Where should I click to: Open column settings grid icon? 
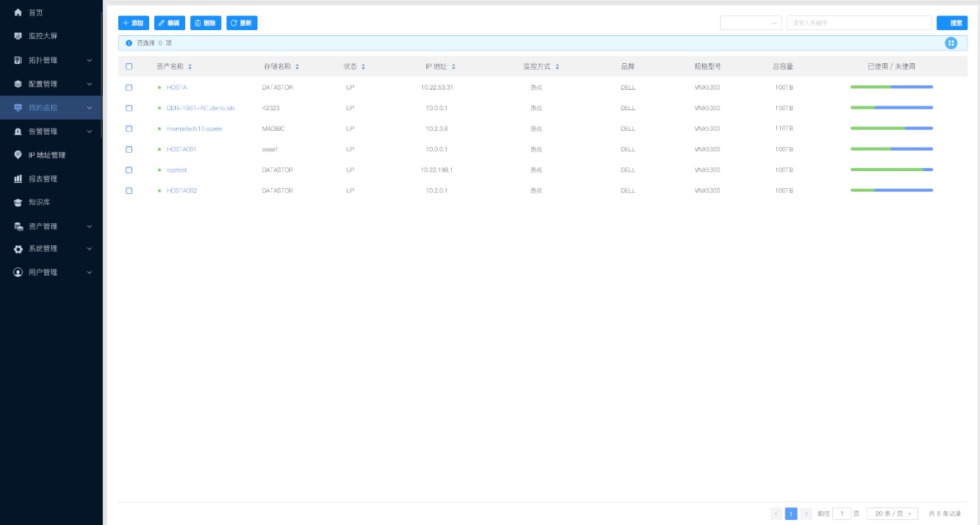[x=951, y=43]
